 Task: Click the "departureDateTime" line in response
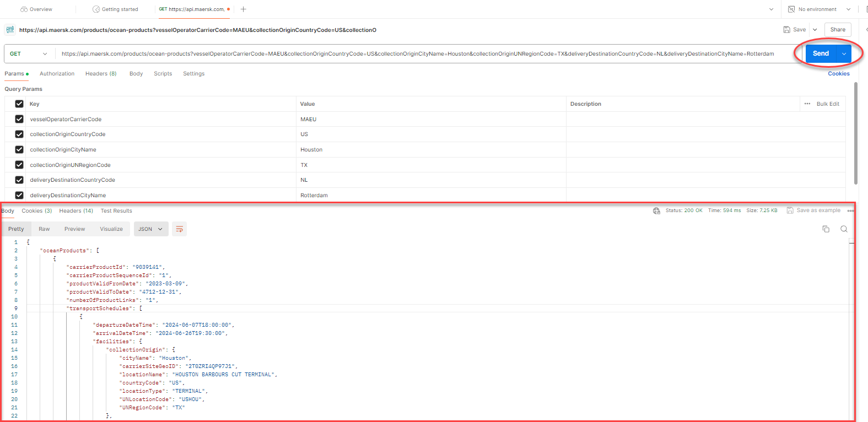coord(164,325)
